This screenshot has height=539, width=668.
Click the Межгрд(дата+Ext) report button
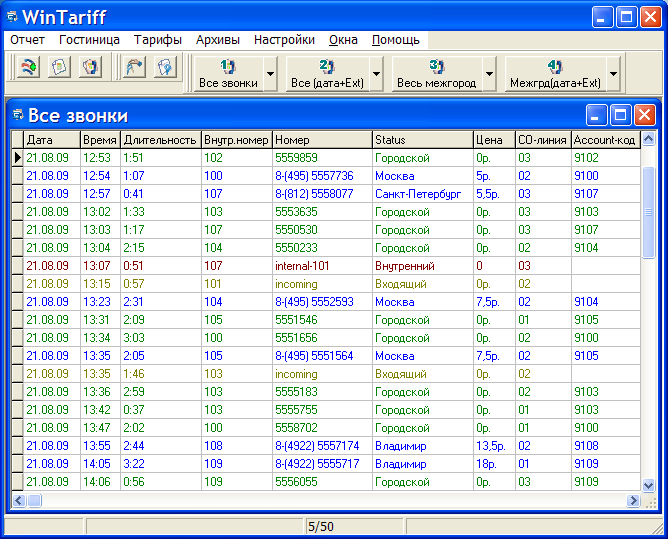tap(554, 74)
